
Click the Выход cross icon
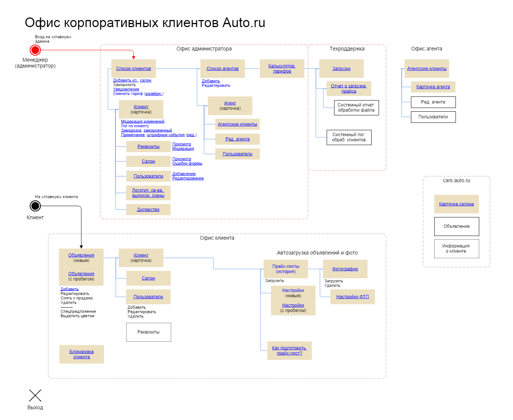(35, 396)
